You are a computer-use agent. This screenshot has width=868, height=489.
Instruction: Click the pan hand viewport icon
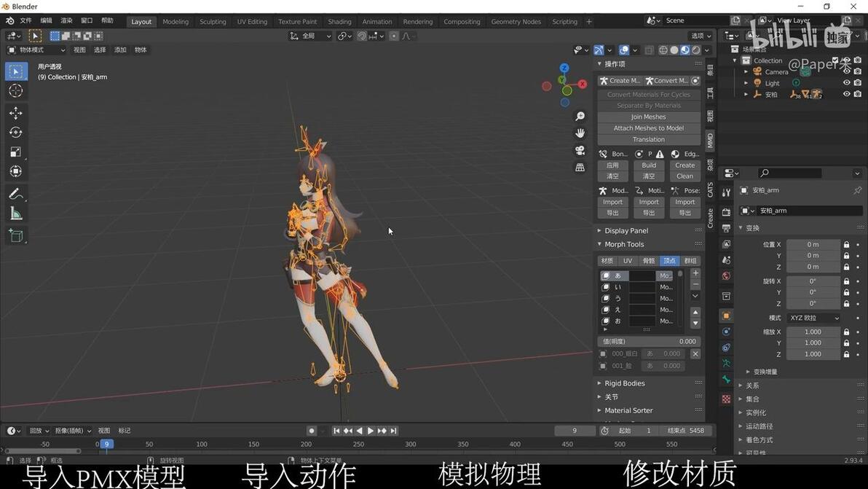coord(580,133)
